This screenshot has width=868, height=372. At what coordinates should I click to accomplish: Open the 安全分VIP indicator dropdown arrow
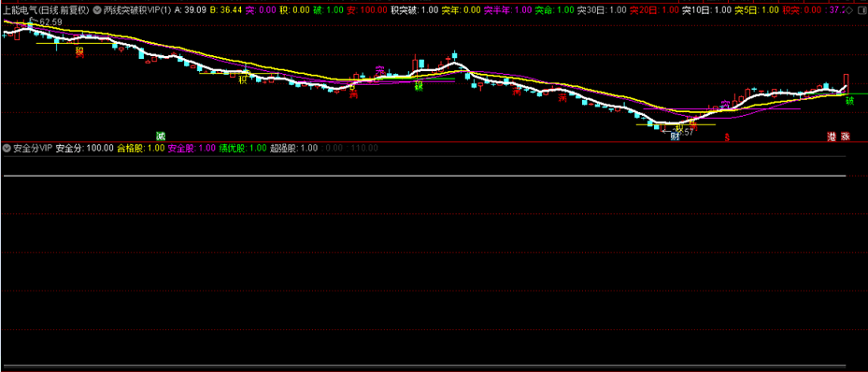click(7, 148)
